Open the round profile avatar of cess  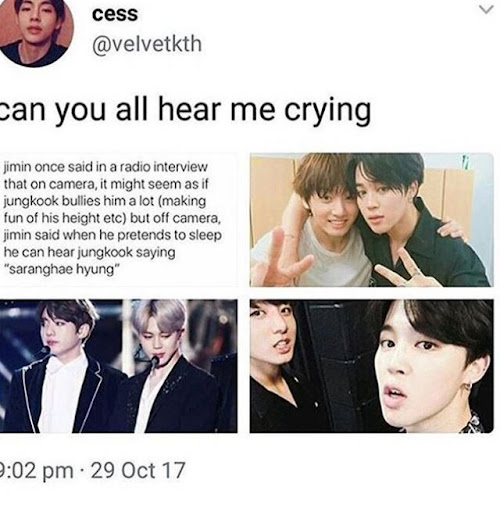(x=35, y=32)
